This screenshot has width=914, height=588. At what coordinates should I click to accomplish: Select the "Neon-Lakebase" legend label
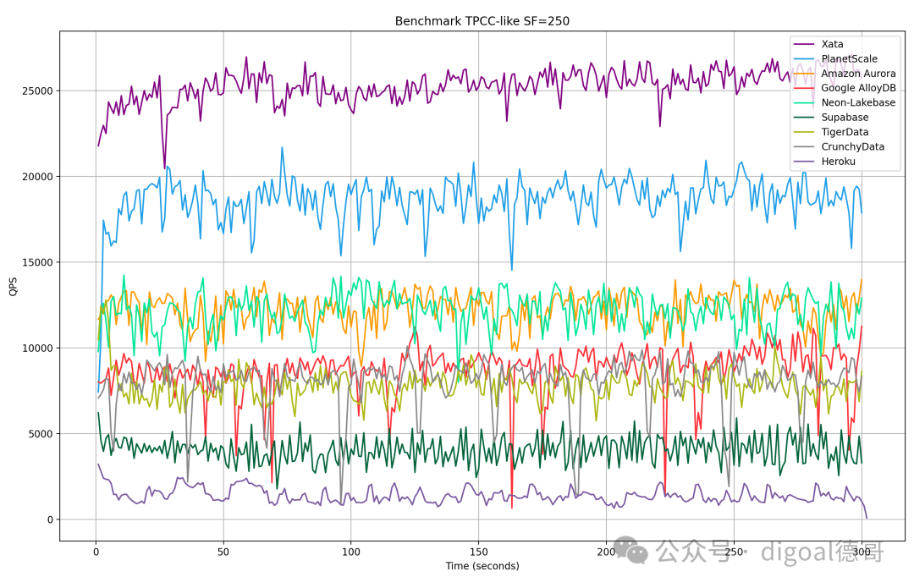tap(858, 102)
